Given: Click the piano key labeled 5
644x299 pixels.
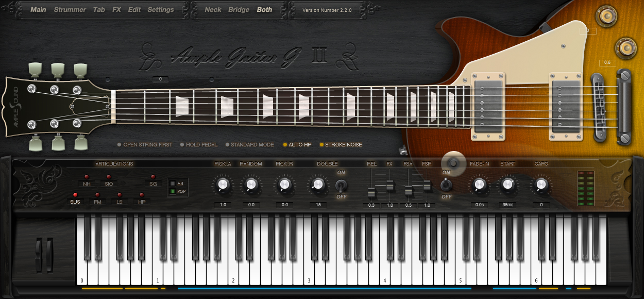Looking at the screenshot, I should (461, 251).
